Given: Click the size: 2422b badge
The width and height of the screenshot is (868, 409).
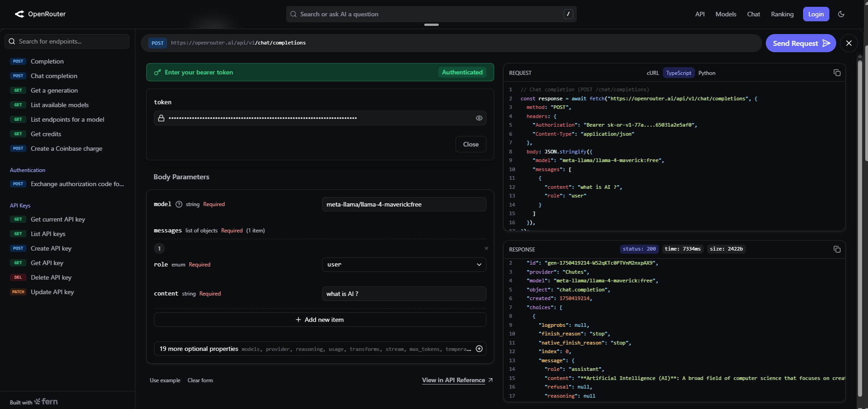Looking at the screenshot, I should tap(726, 249).
